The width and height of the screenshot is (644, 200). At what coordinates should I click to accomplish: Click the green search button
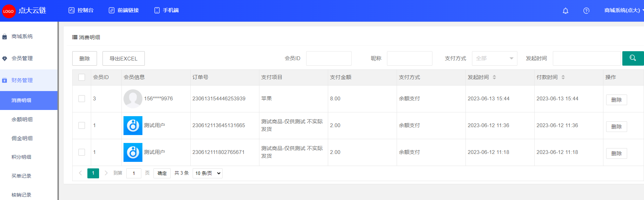click(x=633, y=58)
